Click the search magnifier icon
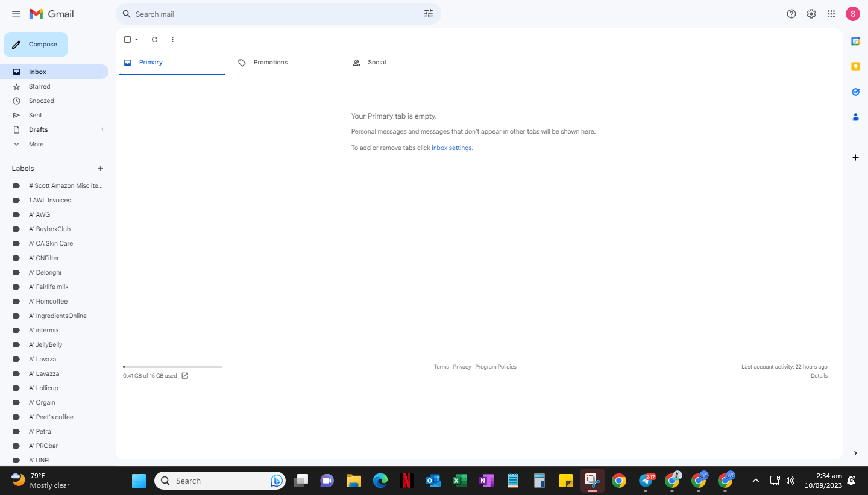 point(127,14)
